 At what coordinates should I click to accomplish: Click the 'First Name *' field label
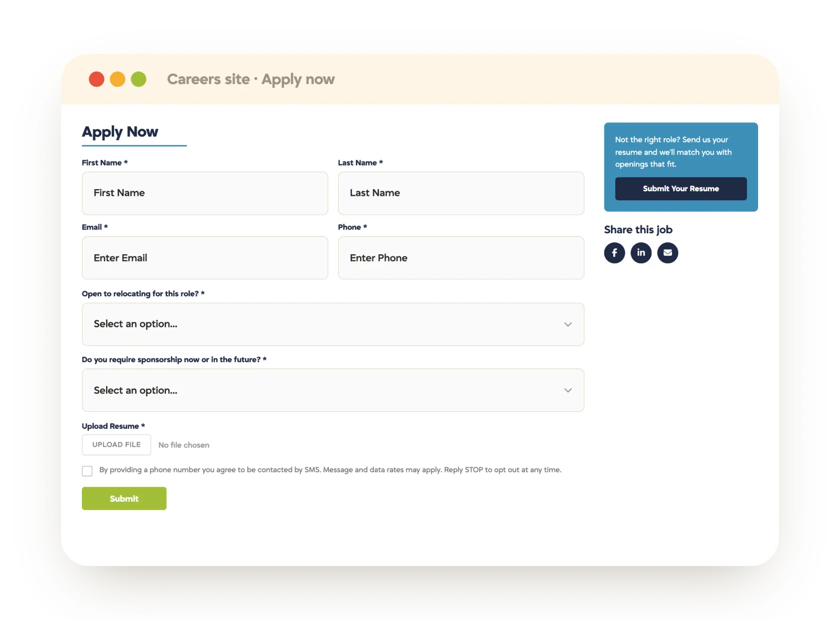105,163
